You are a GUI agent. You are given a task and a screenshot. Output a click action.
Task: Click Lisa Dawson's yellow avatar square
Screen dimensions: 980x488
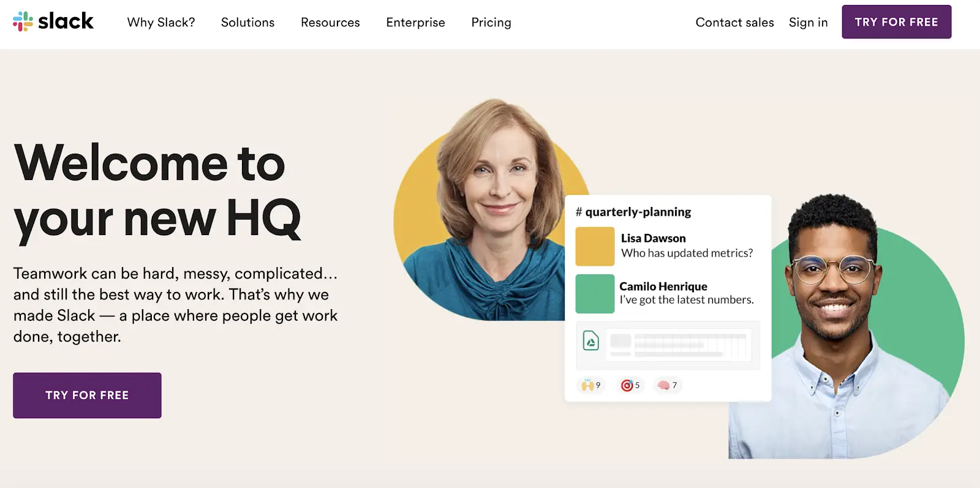click(x=595, y=246)
